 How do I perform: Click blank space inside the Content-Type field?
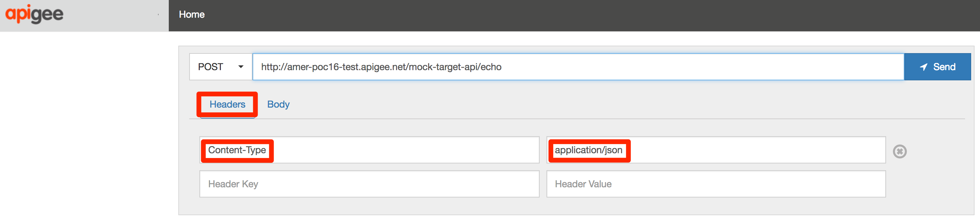click(x=403, y=150)
